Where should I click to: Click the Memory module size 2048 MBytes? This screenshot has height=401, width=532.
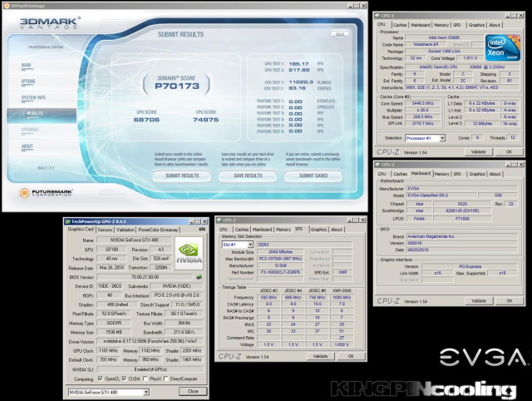coord(280,252)
